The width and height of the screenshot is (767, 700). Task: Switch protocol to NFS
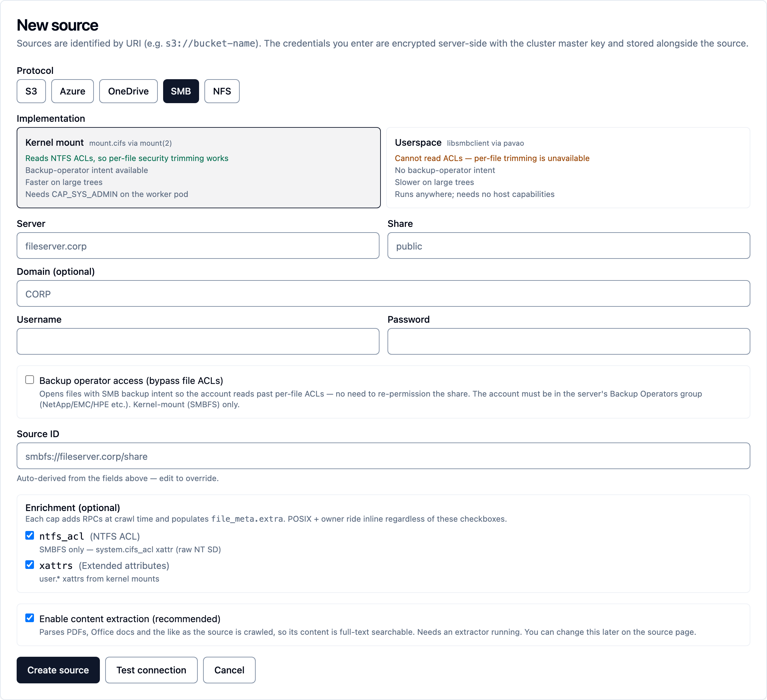222,91
